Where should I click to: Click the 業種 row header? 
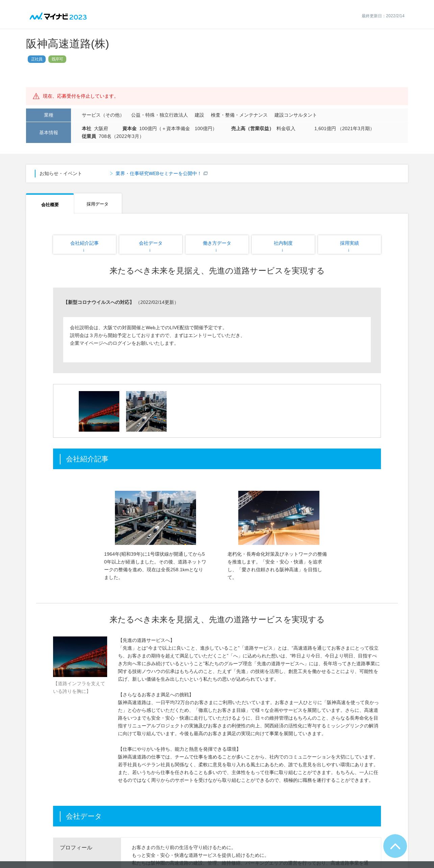pos(48,115)
